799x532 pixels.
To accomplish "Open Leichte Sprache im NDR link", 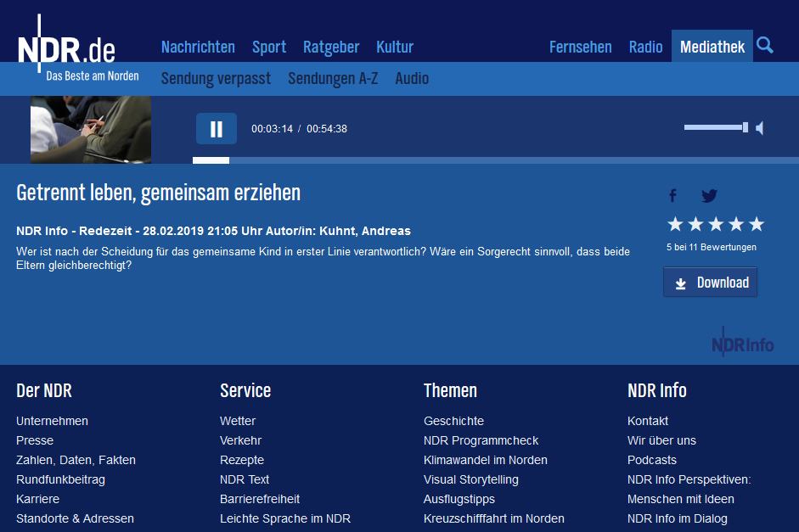I will coord(285,518).
